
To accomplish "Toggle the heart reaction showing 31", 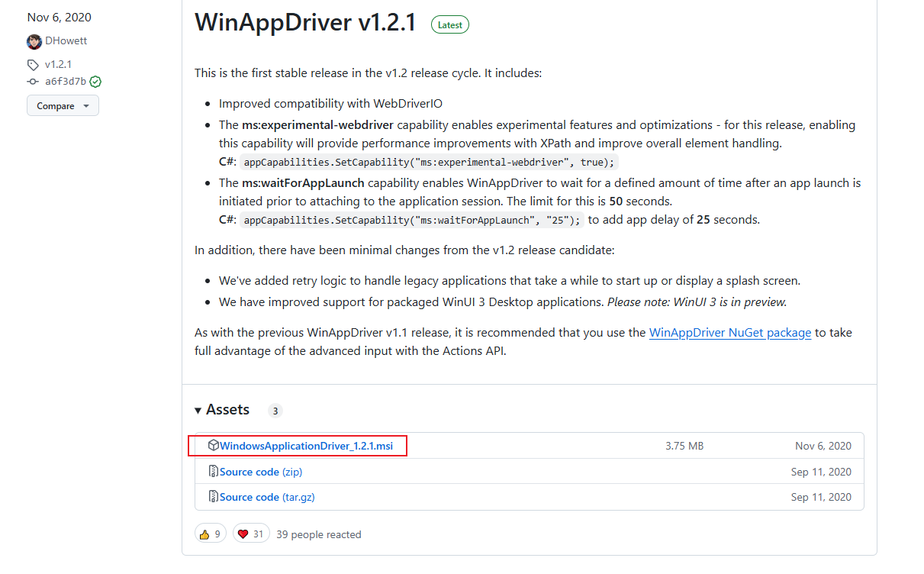I will (x=250, y=533).
